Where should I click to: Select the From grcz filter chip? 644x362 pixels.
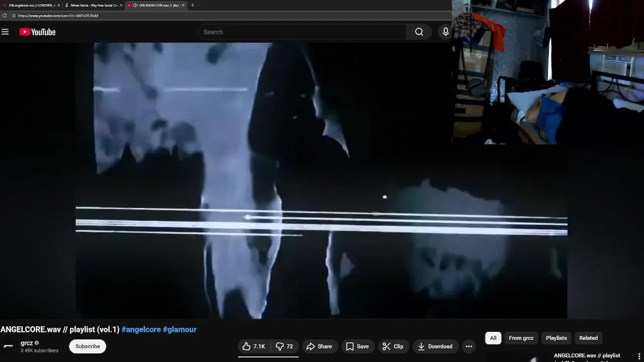pyautogui.click(x=521, y=338)
